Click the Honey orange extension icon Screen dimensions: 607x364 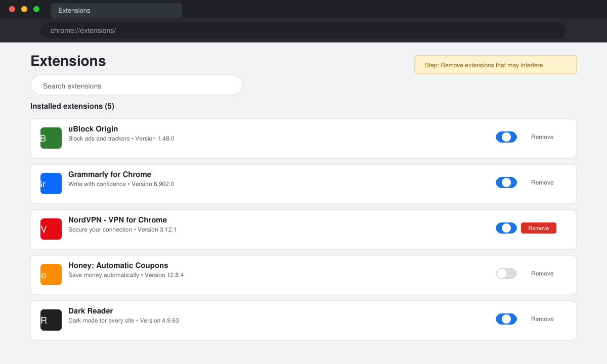tap(51, 275)
